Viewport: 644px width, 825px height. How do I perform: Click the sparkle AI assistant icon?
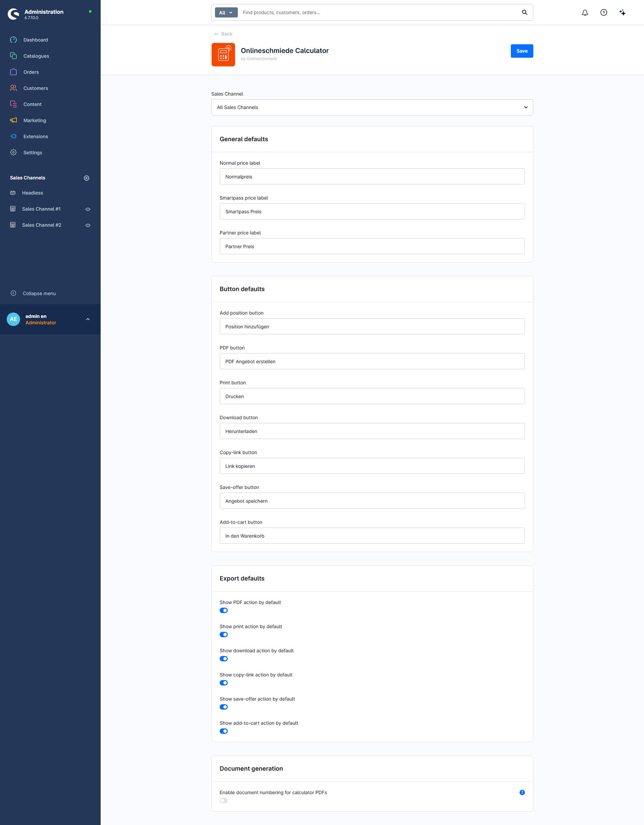(623, 12)
